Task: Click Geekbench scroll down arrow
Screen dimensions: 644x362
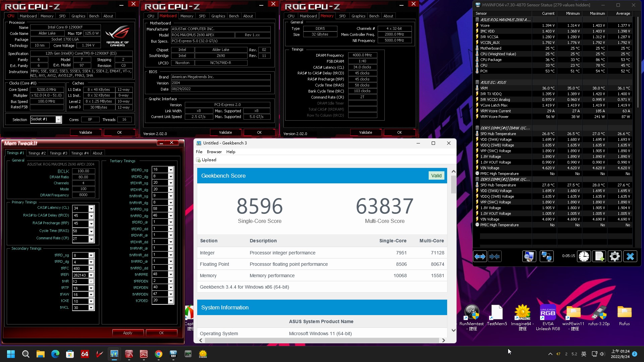Action: pyautogui.click(x=453, y=330)
